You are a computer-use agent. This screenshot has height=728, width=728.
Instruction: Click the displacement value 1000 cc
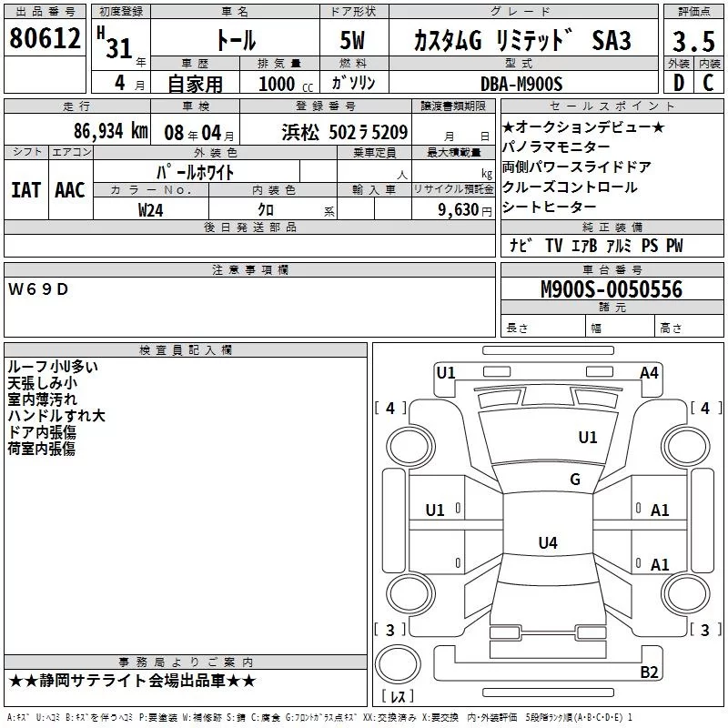pos(286,84)
